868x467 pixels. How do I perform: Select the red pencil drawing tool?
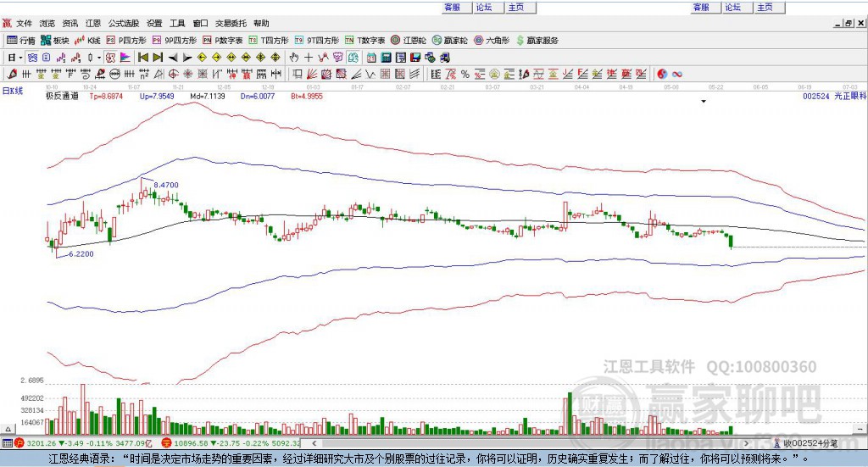pyautogui.click(x=12, y=74)
